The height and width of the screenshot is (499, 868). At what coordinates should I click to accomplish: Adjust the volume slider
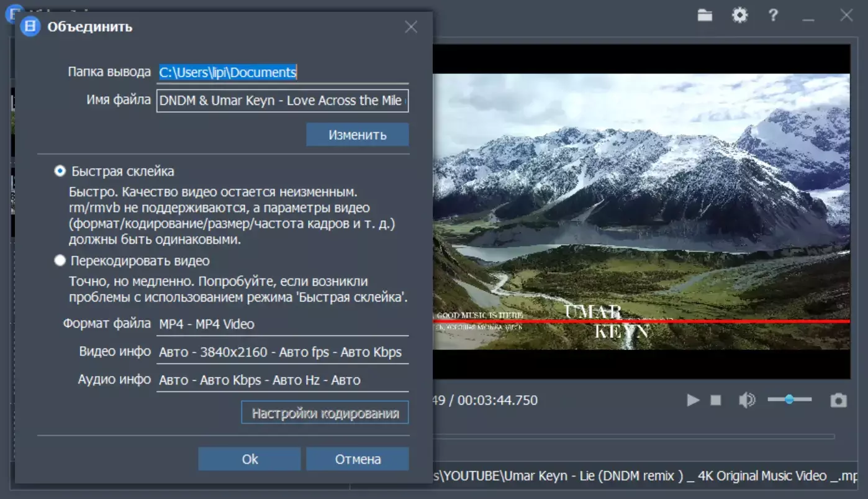coord(789,400)
